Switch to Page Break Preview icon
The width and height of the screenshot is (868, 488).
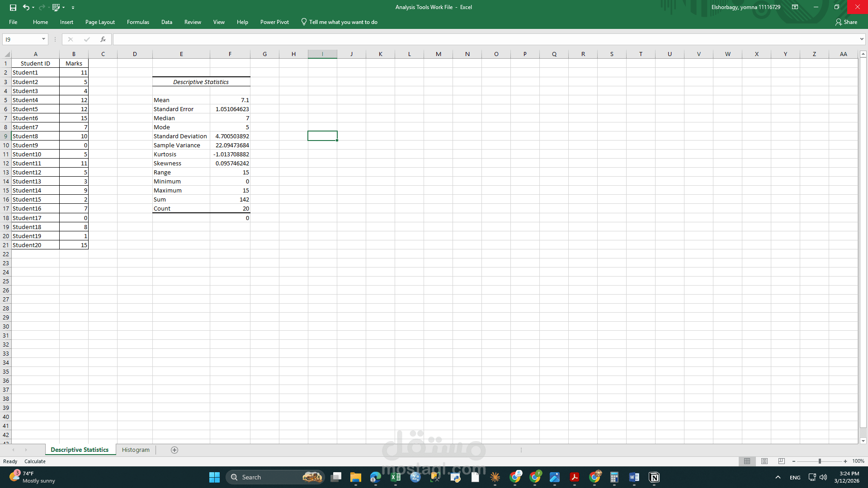tap(782, 461)
